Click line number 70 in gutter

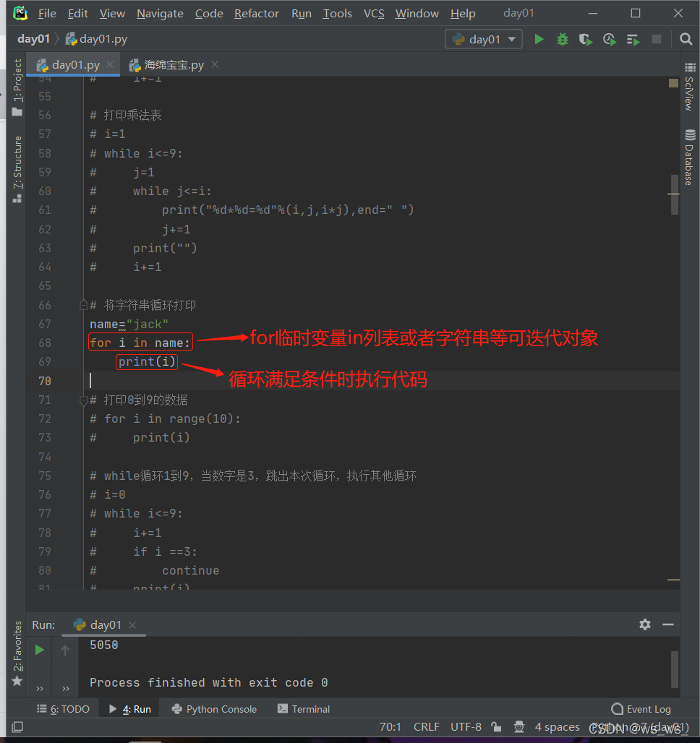(x=45, y=381)
